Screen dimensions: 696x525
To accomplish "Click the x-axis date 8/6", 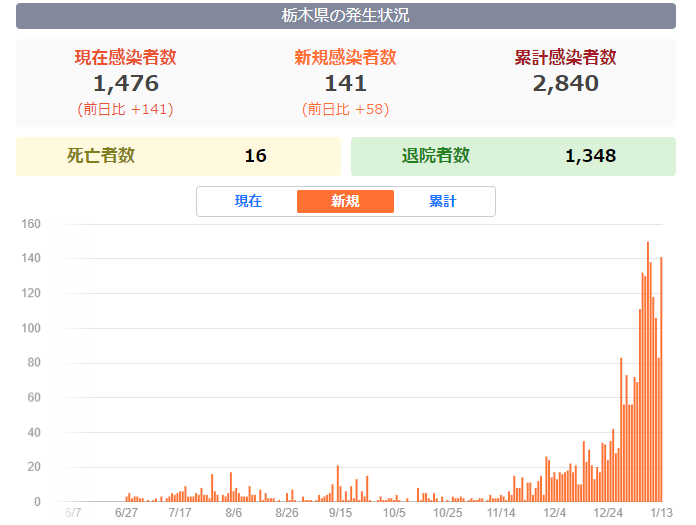I will click(x=233, y=513).
